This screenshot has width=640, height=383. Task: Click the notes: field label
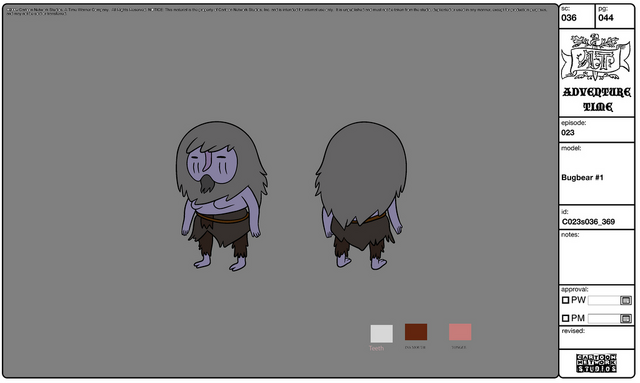[x=570, y=235]
